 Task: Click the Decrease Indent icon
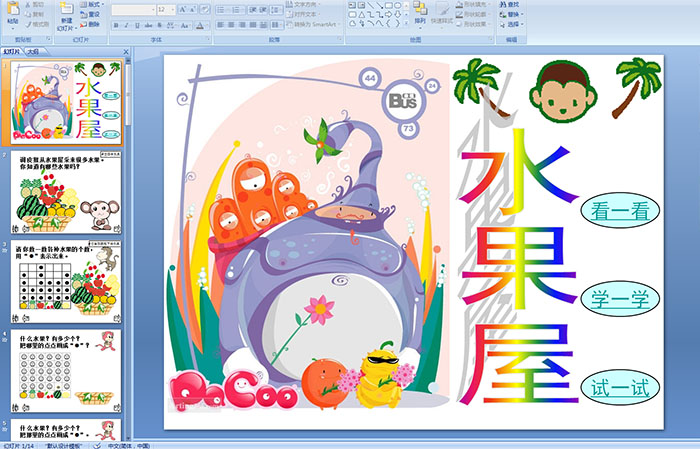click(x=253, y=9)
